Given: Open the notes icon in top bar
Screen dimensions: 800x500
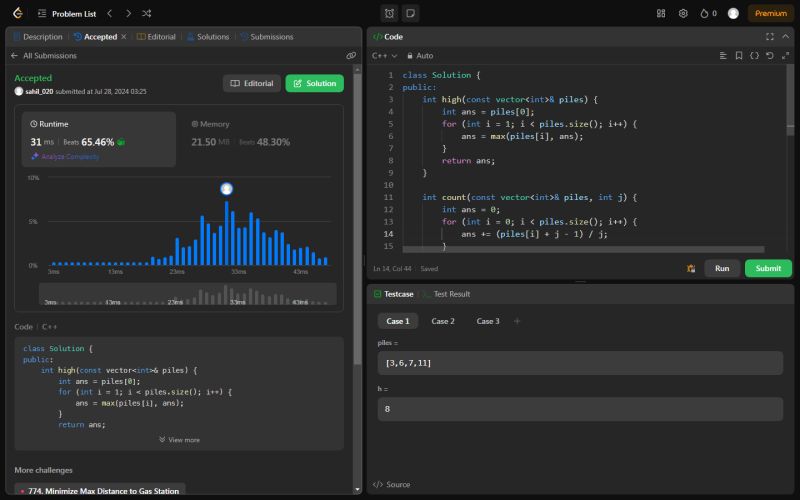Looking at the screenshot, I should pos(410,14).
